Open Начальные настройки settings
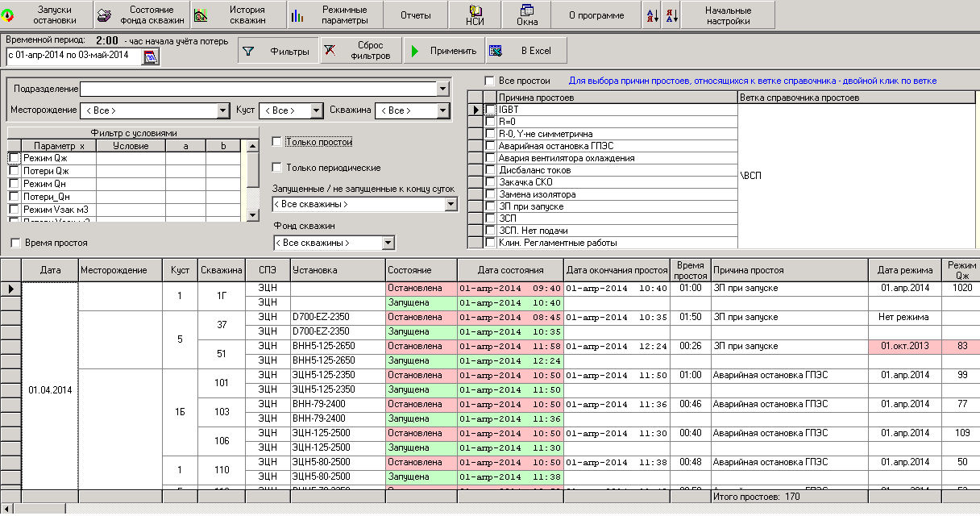The width and height of the screenshot is (980, 516). pyautogui.click(x=728, y=15)
